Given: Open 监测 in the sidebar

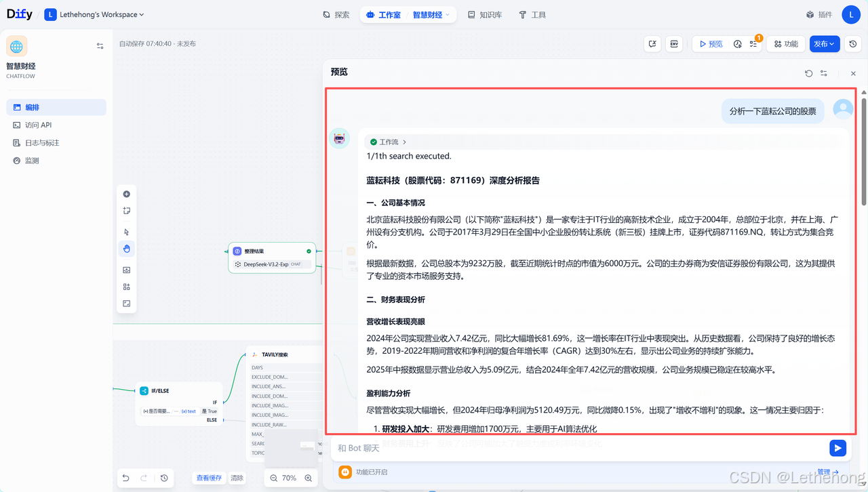Looking at the screenshot, I should pos(56,161).
